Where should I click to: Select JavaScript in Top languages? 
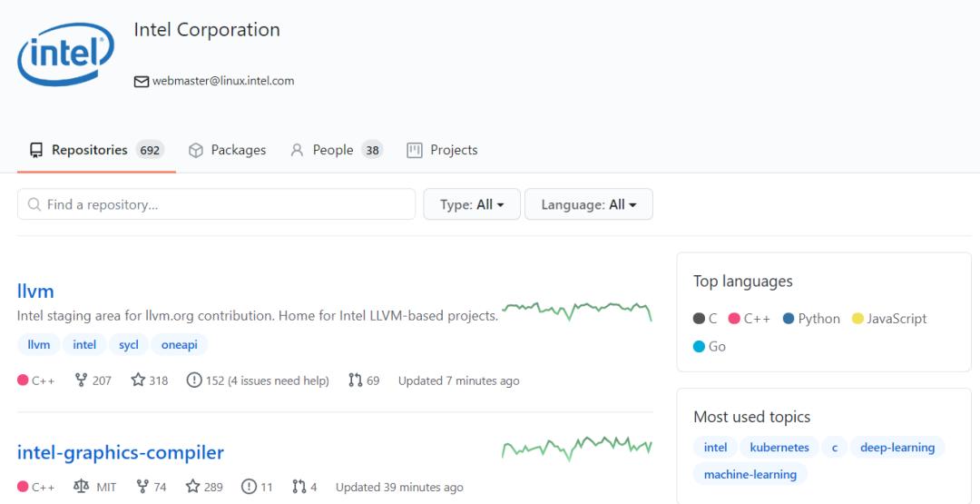[x=889, y=318]
